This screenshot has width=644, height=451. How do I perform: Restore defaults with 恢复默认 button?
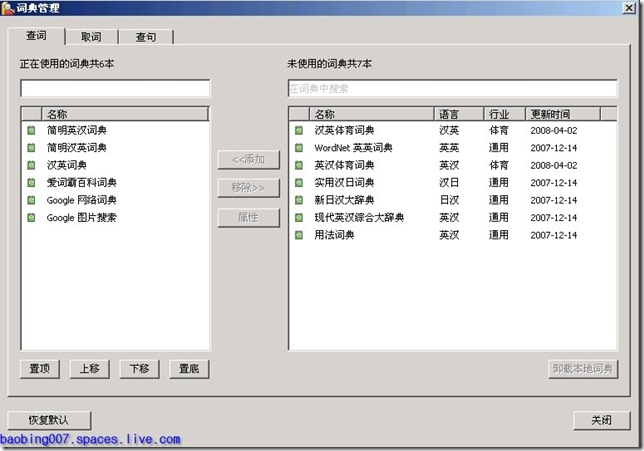point(49,420)
